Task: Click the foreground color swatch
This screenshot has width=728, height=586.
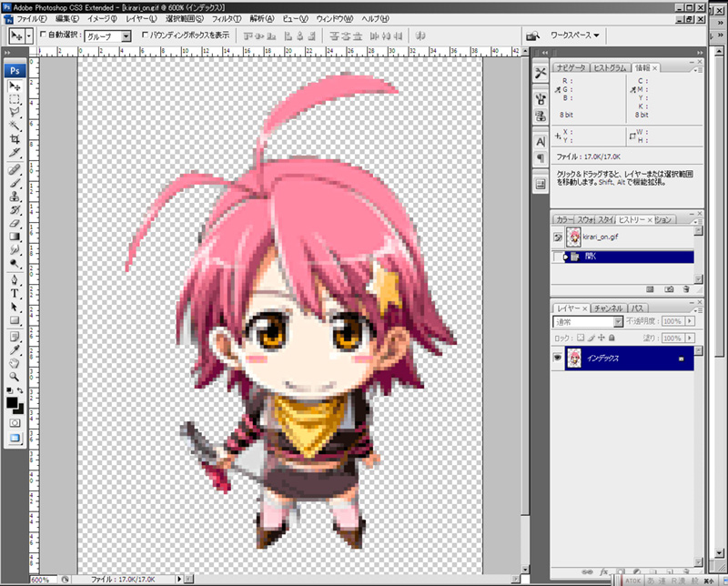Action: coord(12,402)
